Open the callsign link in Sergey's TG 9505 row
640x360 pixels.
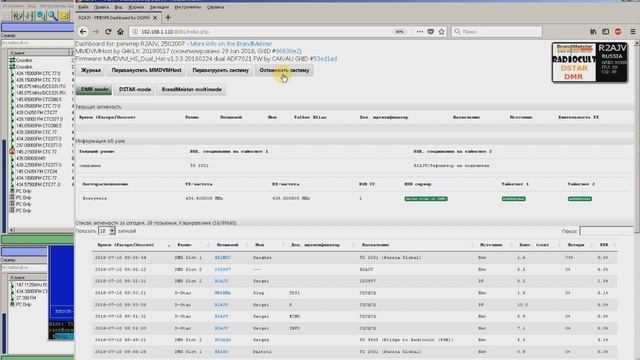[x=222, y=340]
